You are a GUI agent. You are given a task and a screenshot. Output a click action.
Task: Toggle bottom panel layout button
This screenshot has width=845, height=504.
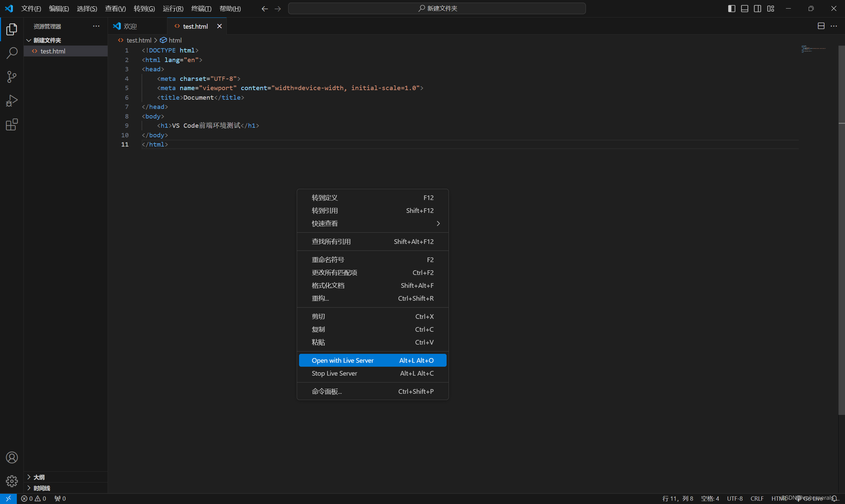point(744,9)
